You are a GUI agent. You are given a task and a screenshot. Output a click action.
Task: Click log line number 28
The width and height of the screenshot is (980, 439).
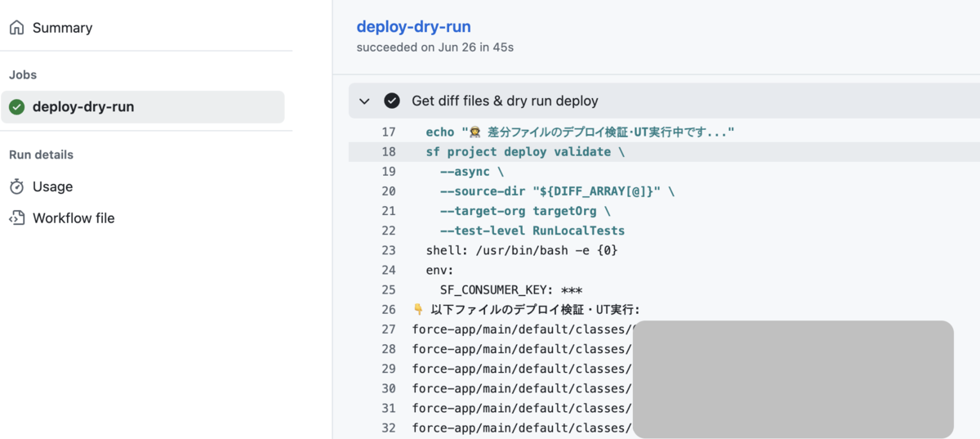tap(389, 349)
